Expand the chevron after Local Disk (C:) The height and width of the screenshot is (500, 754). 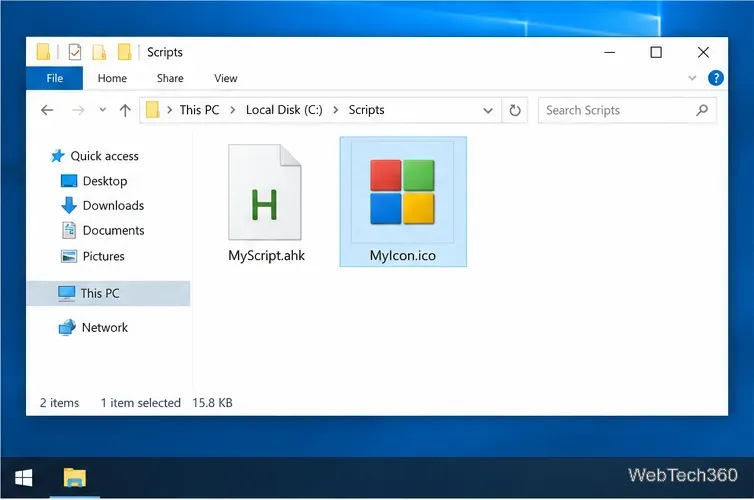(336, 110)
